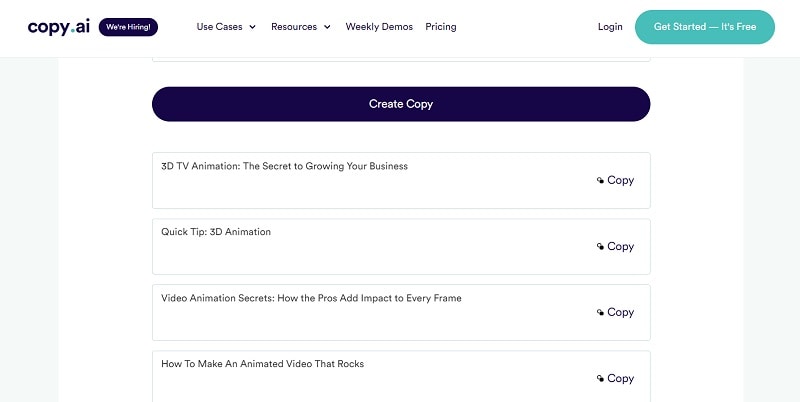The image size is (800, 402).
Task: Click copy icon for Quick Tip headline
Action: tap(600, 247)
